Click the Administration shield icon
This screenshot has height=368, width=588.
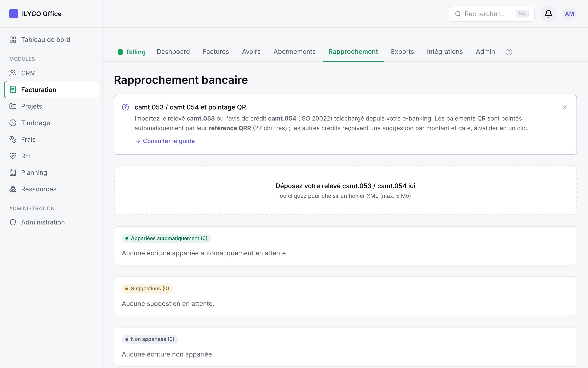[13, 222]
